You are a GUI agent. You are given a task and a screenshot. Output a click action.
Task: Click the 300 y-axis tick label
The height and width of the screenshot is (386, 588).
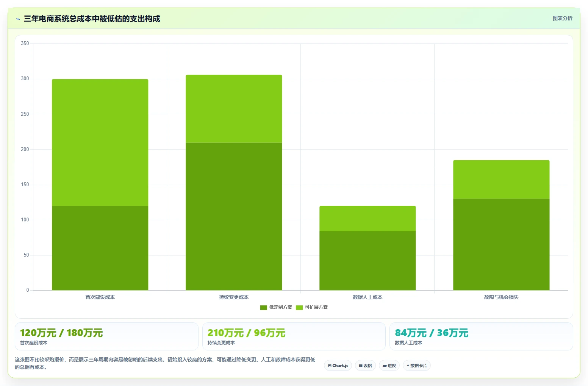[x=25, y=79]
